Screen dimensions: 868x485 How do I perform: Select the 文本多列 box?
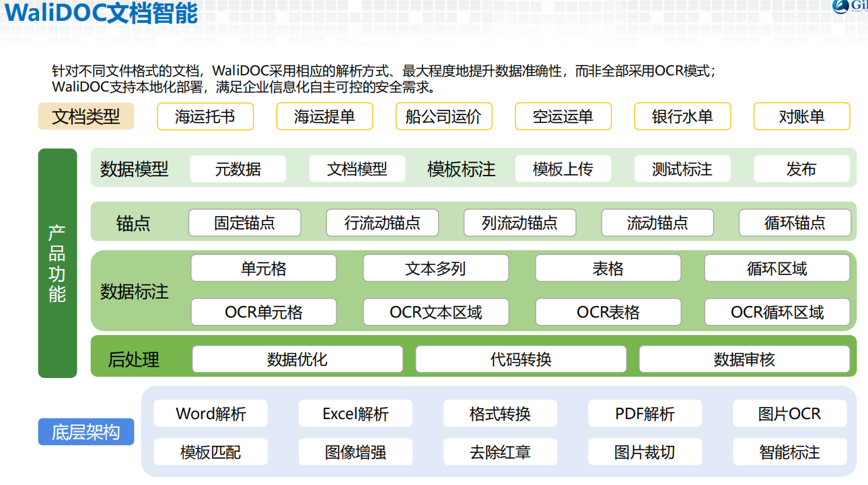click(x=436, y=268)
